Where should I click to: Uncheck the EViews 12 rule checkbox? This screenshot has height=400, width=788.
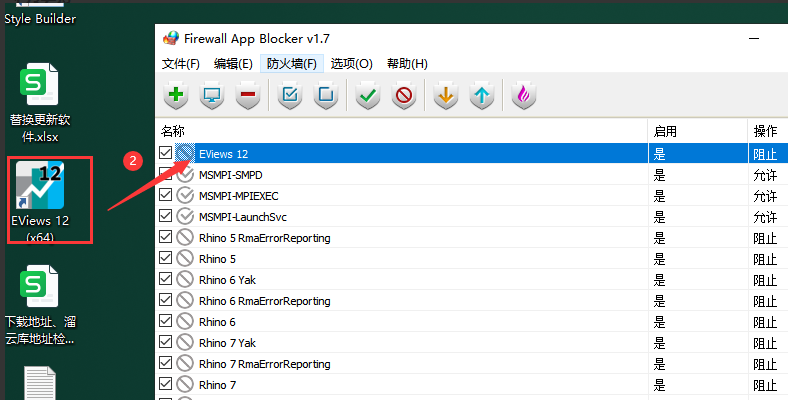tap(165, 152)
